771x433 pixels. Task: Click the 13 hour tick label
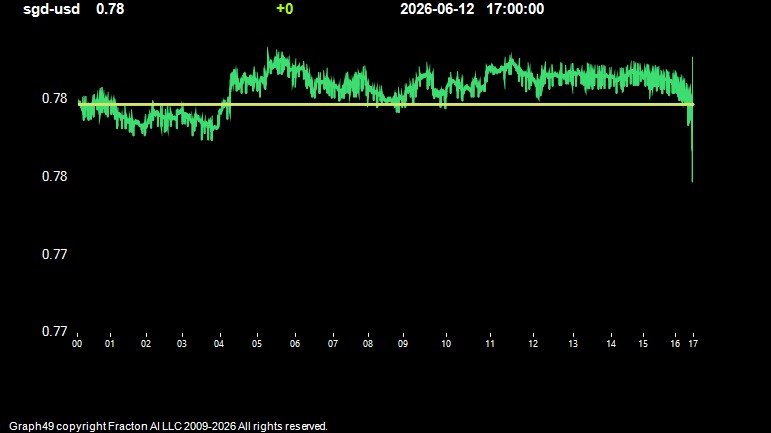coord(573,344)
